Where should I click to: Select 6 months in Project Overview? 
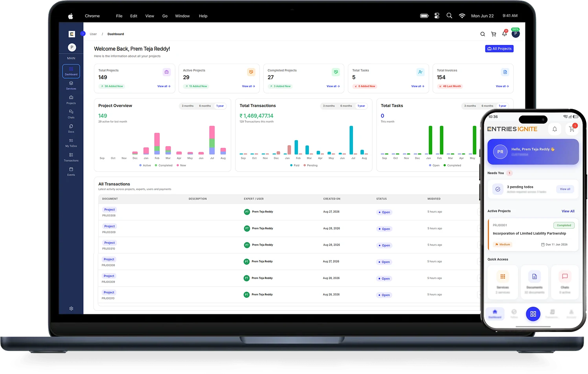205,106
